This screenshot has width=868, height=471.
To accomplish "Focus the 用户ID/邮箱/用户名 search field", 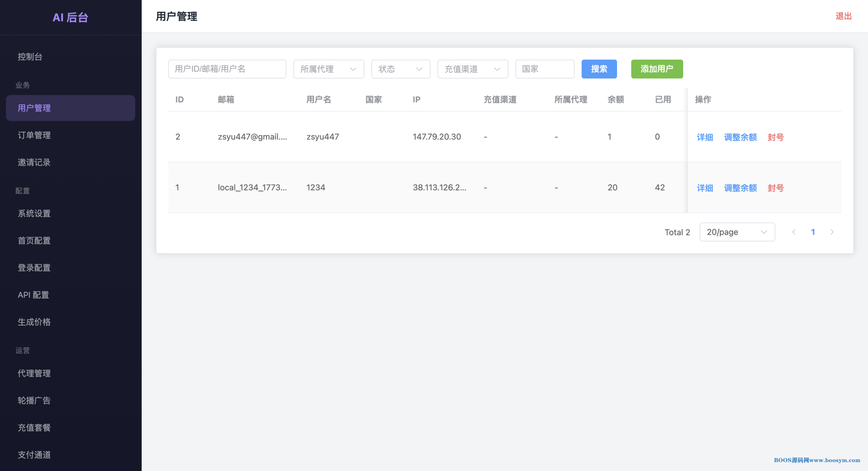I will click(227, 69).
